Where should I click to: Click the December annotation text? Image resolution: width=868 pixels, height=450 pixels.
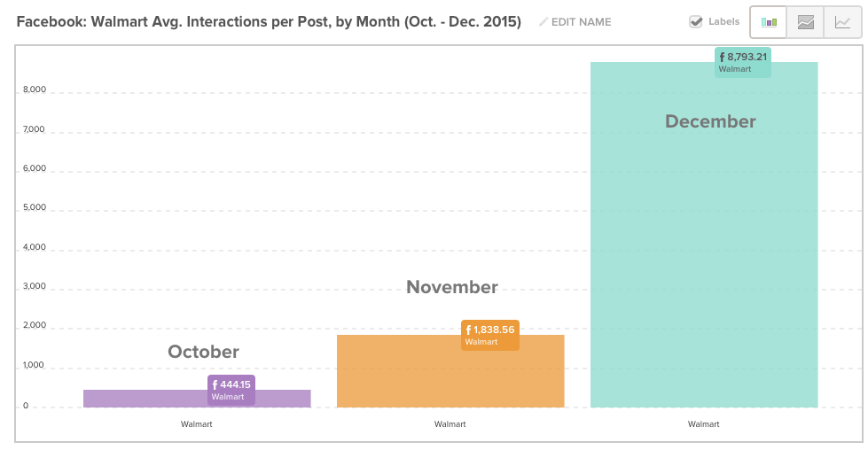710,121
